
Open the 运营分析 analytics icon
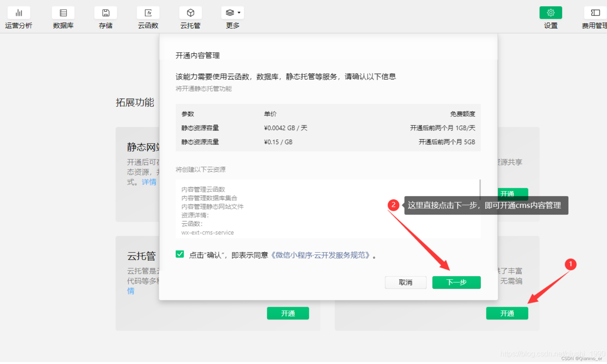point(19,13)
